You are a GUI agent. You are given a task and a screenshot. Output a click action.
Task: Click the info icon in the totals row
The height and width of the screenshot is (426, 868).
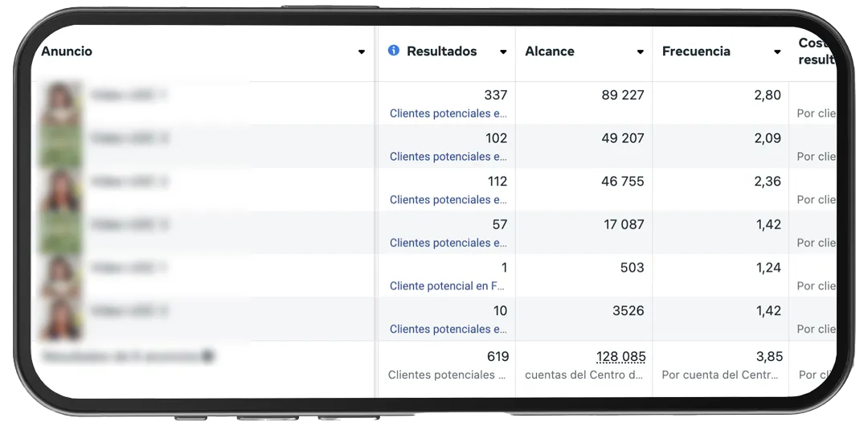pyautogui.click(x=207, y=356)
